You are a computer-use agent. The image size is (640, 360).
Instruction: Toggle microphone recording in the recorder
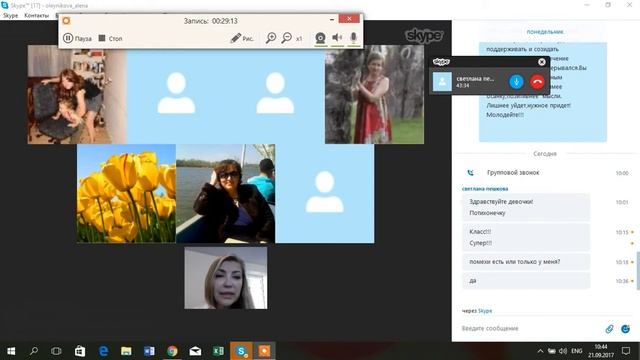click(x=354, y=38)
